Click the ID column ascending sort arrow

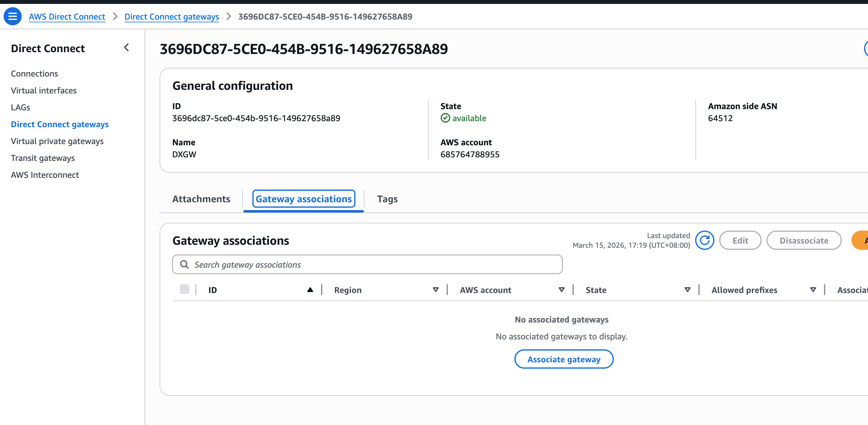(x=310, y=290)
